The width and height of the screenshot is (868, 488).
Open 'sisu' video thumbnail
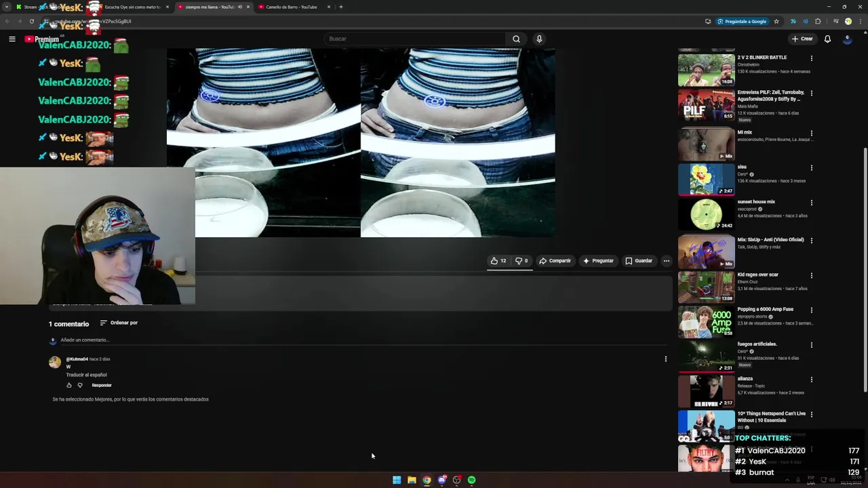(706, 179)
